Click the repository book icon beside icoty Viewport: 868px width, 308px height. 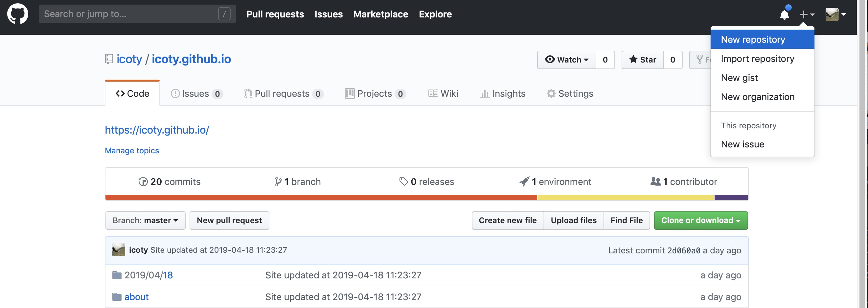(x=109, y=59)
